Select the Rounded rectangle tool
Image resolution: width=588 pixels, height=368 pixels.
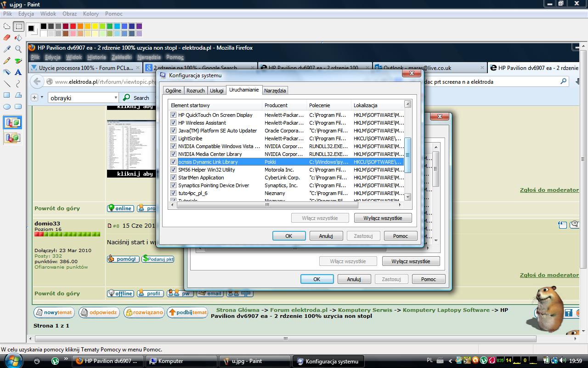[x=18, y=107]
